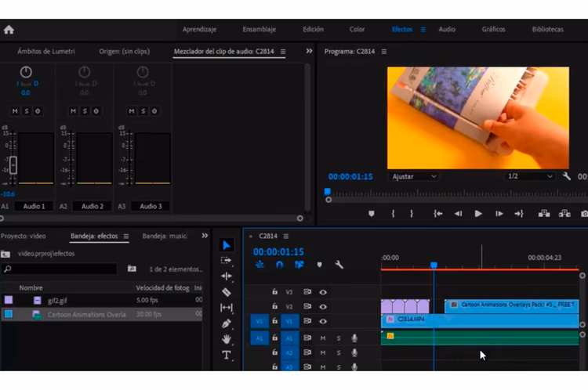Screen dimensions: 588x390
Task: Toggle timeline snap magnet icon
Action: click(x=279, y=265)
